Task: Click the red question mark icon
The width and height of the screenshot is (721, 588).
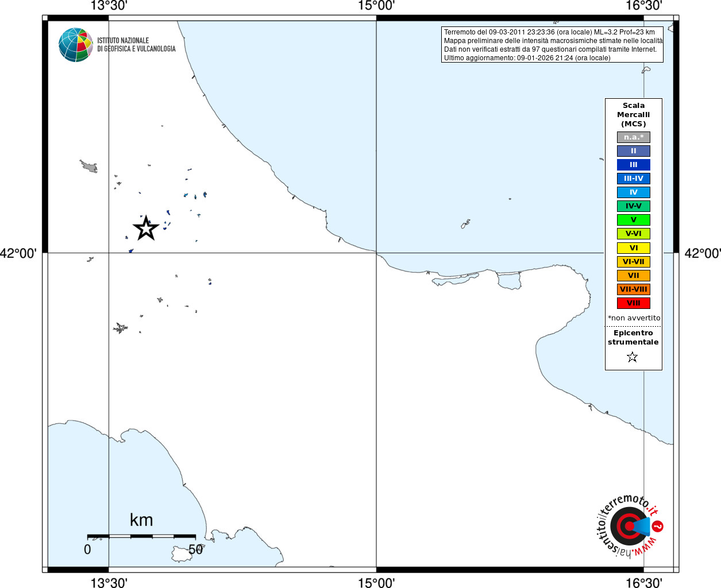Action: (658, 526)
